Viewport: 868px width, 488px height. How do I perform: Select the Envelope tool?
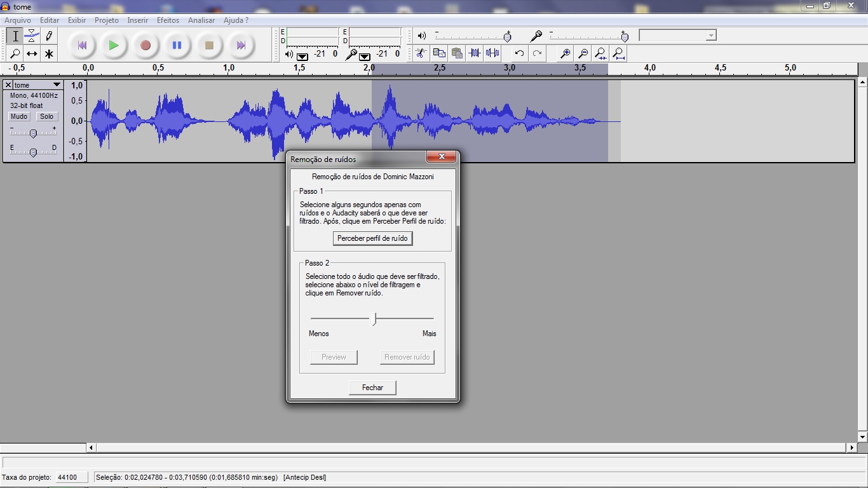pos(32,36)
